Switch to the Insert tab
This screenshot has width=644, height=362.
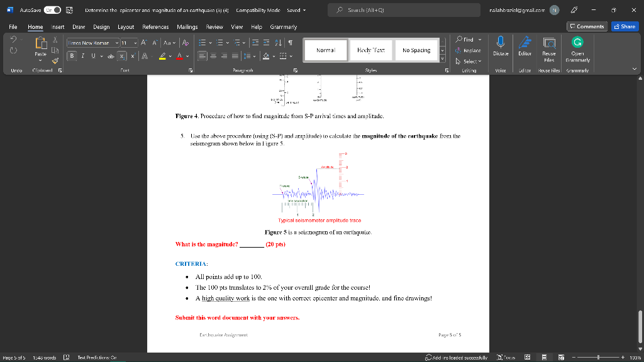click(57, 26)
